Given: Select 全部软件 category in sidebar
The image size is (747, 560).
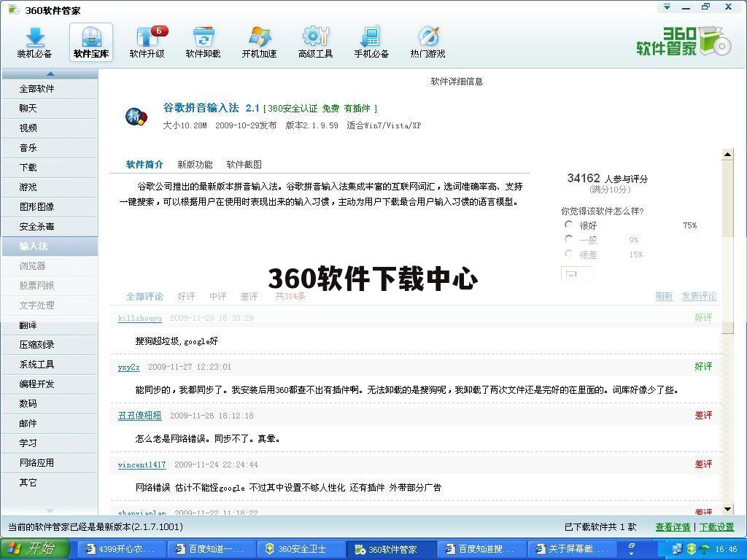Looking at the screenshot, I should coord(50,89).
